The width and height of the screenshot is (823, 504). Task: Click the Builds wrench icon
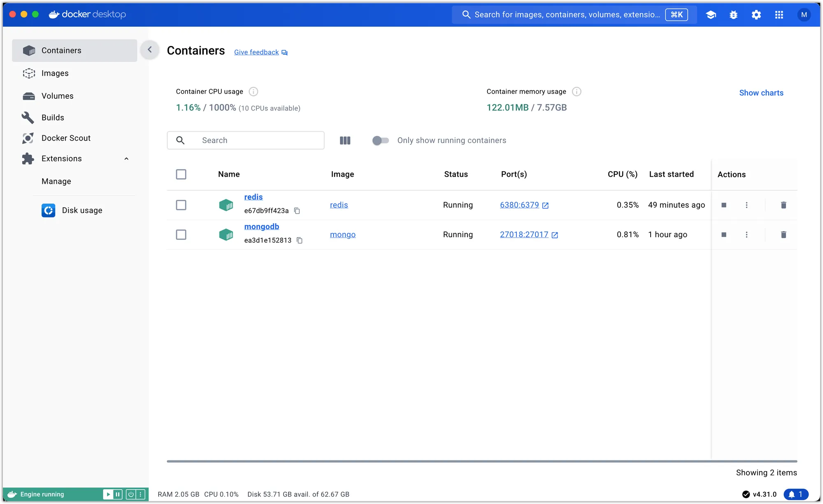[28, 118]
